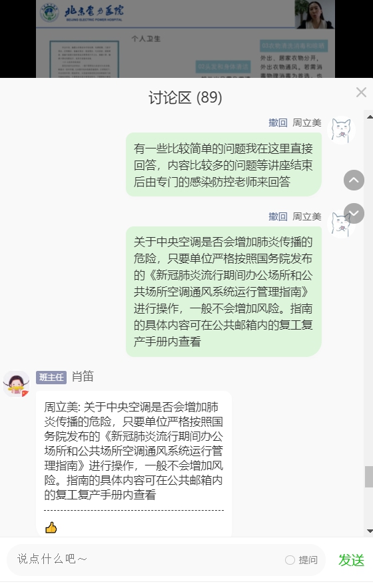The width and height of the screenshot is (373, 588).
Task: Open 肖笛's avatar
Action: point(16,384)
